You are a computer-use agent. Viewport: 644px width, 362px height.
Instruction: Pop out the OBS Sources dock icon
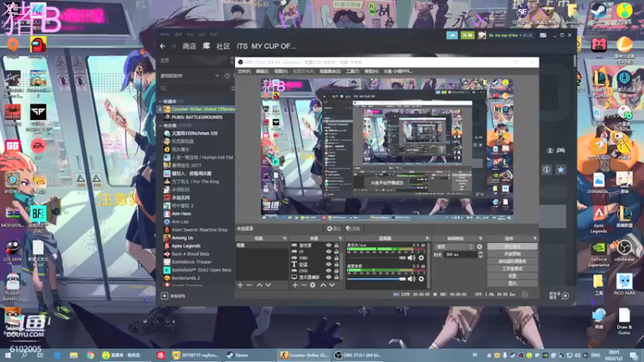pos(340,238)
